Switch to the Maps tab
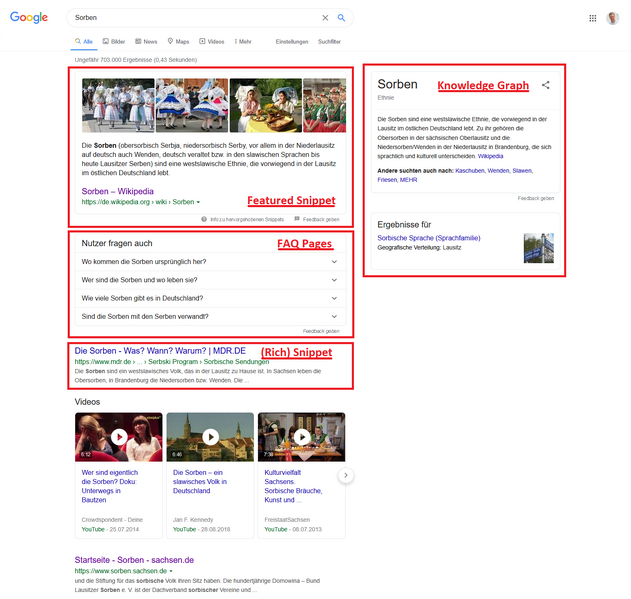 point(178,41)
